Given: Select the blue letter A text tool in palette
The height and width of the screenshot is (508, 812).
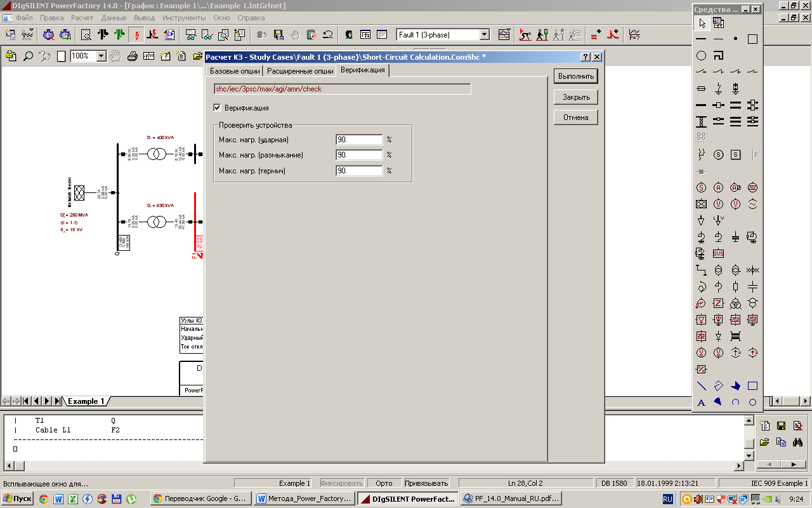Looking at the screenshot, I should coord(701,402).
